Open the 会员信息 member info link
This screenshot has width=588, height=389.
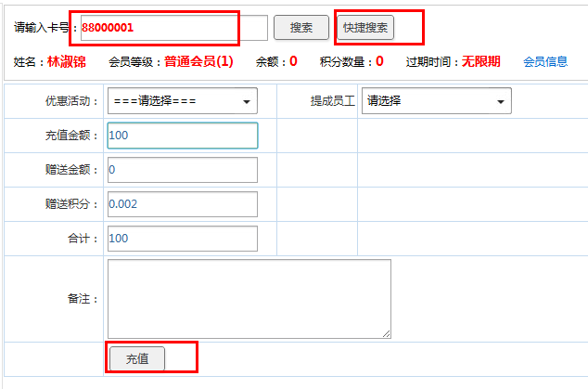coord(545,62)
